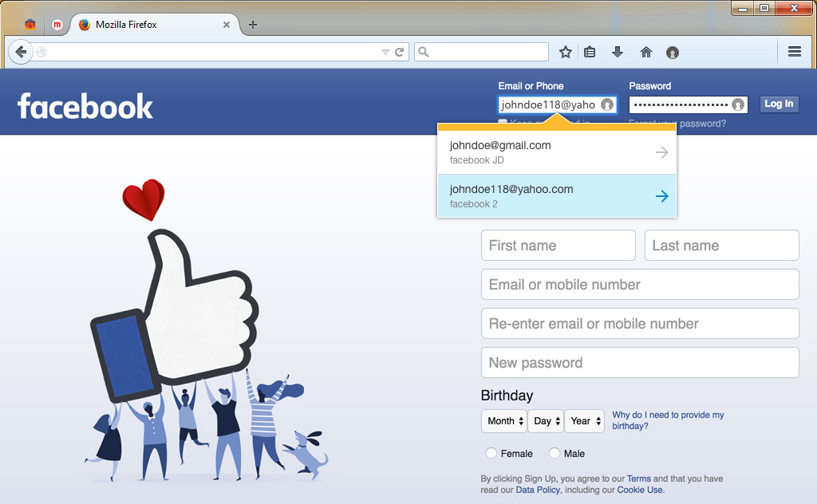Open the downloads arrow icon
This screenshot has width=817, height=504.
(617, 52)
